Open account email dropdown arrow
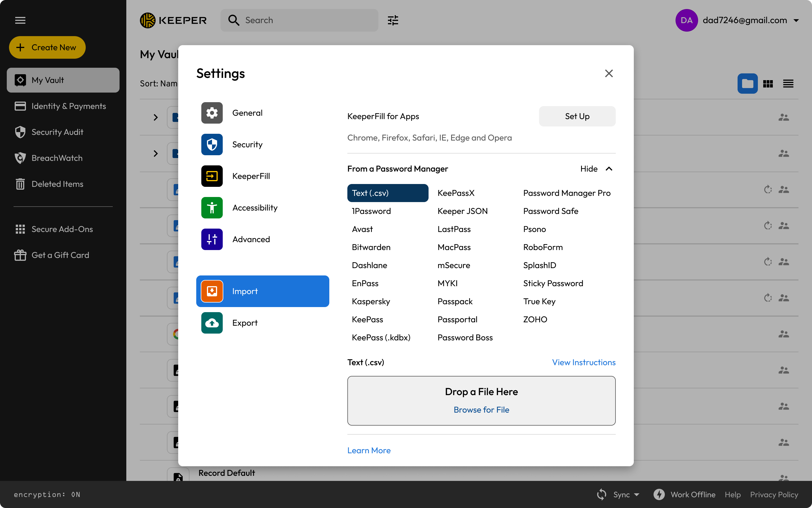Screen dimensions: 812x508 796,21
